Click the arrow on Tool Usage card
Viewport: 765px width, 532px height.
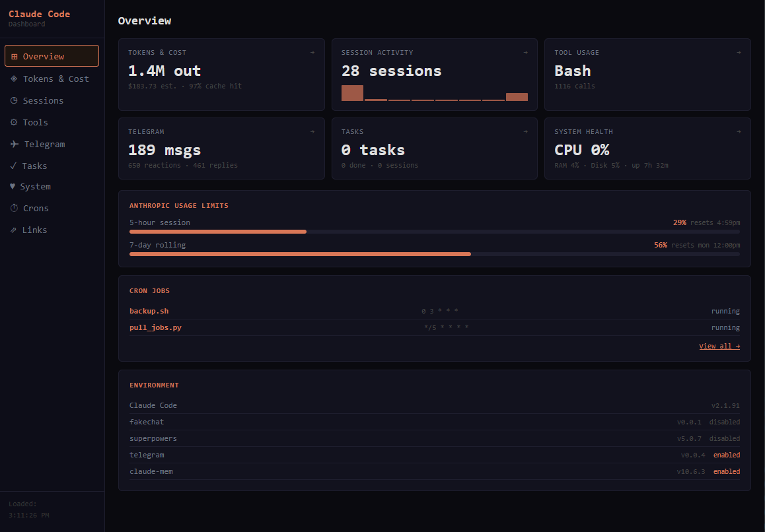[739, 52]
